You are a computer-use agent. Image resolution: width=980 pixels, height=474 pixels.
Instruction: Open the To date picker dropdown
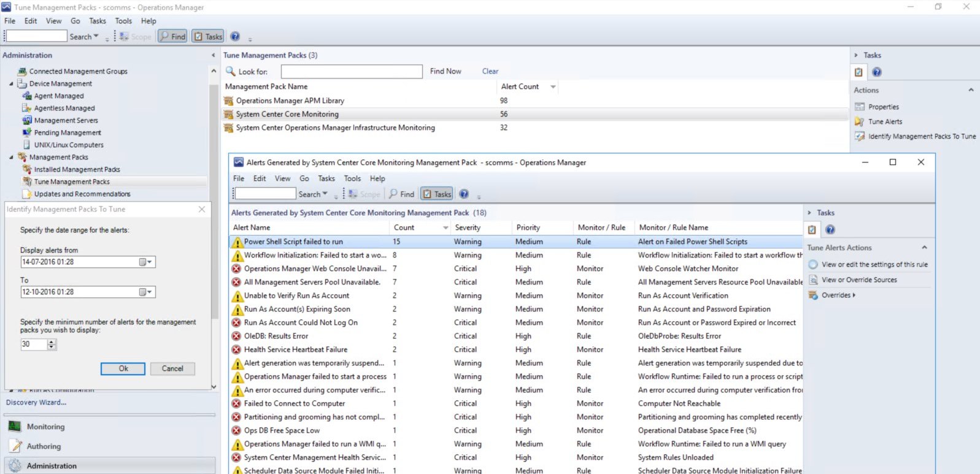click(x=146, y=292)
